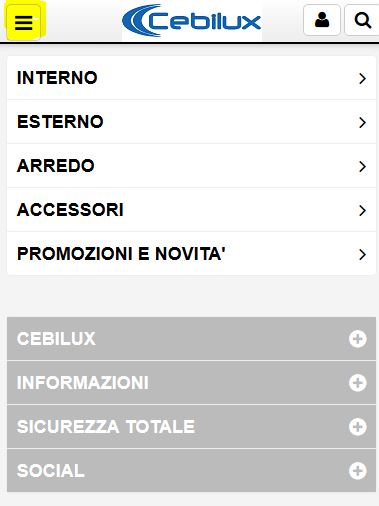Click PROMOZIONI E NOVITA' chevron arrow
379x506 pixels.
tap(362, 254)
